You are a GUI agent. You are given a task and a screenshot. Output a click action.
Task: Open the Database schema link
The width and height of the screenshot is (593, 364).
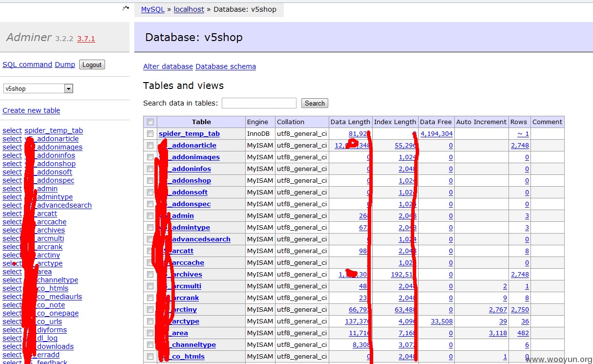226,66
